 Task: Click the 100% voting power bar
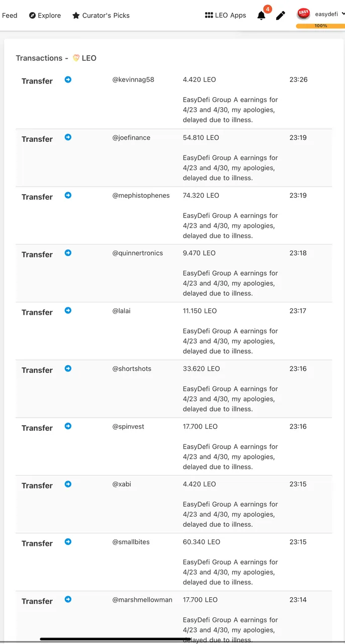[320, 26]
